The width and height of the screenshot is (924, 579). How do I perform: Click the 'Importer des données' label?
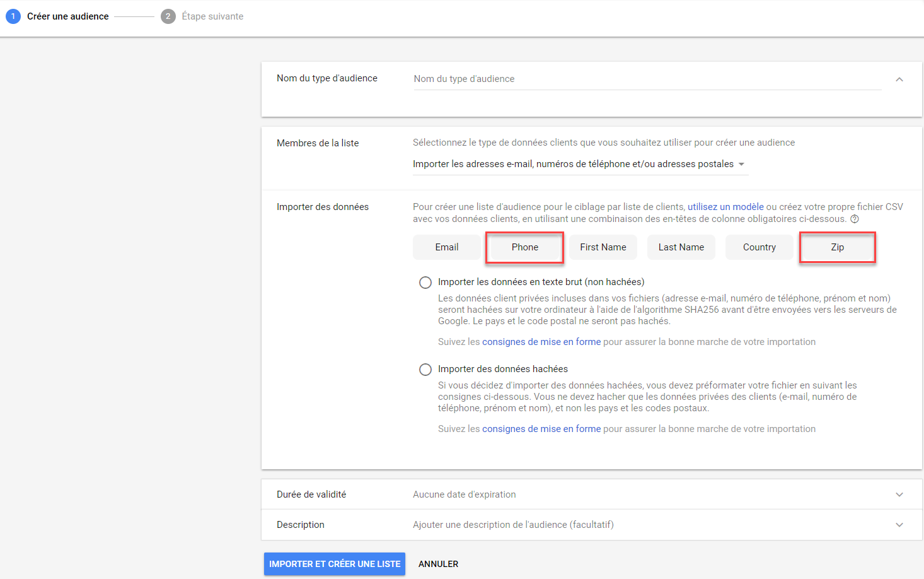point(323,207)
